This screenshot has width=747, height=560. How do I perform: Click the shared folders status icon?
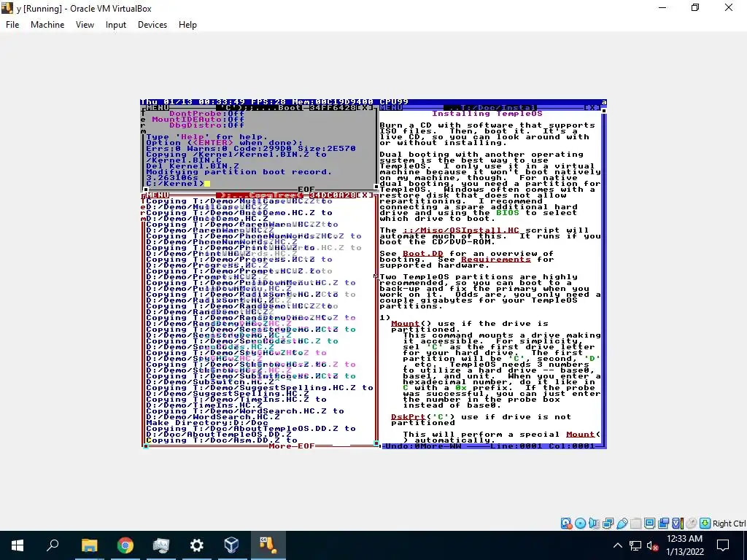(635, 524)
